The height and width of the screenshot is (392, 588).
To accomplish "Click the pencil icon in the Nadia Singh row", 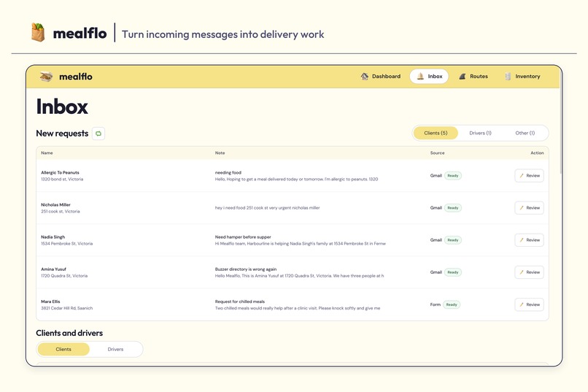I will [x=522, y=240].
